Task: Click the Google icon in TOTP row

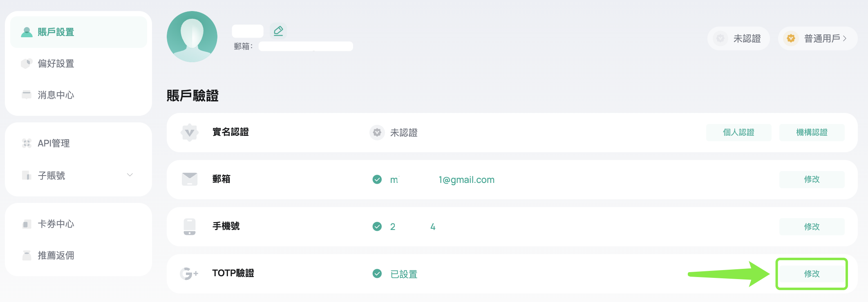Action: (x=189, y=273)
